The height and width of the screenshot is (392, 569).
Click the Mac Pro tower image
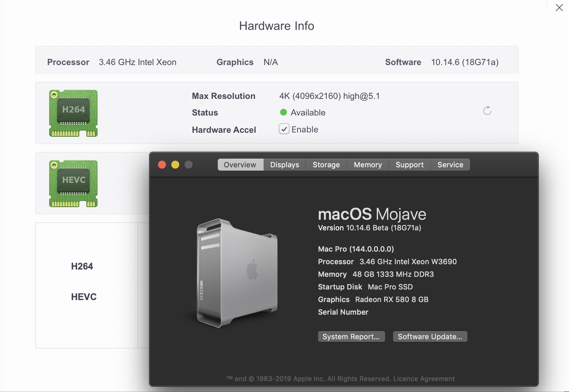[237, 273]
